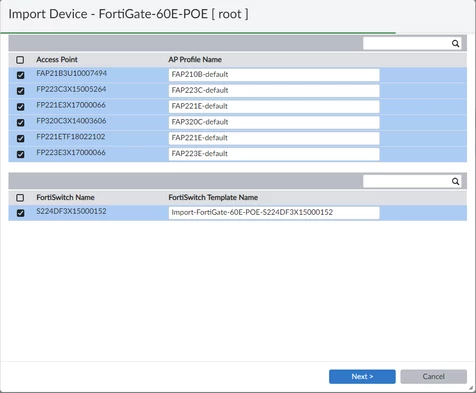Image resolution: width=476 pixels, height=393 pixels.
Task: Select access point name FAP21B3U10007494
Action: coord(72,73)
